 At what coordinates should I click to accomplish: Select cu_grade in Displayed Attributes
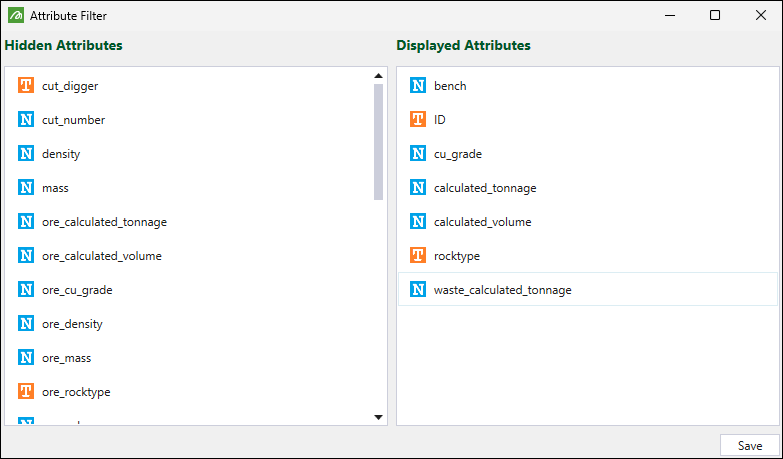458,154
